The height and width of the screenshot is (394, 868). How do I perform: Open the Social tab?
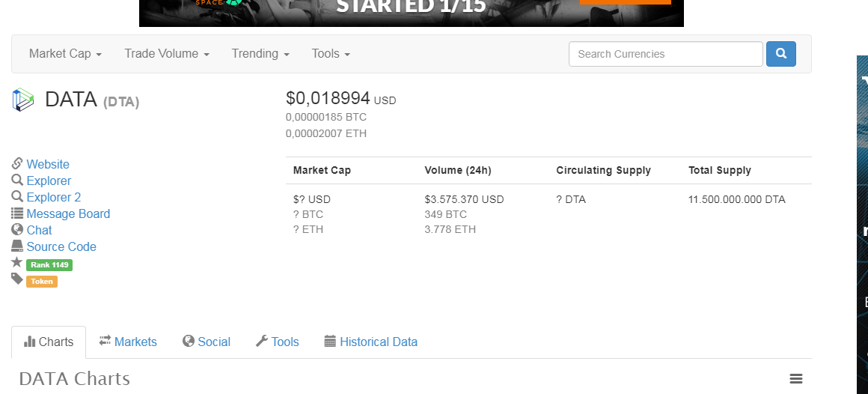207,342
